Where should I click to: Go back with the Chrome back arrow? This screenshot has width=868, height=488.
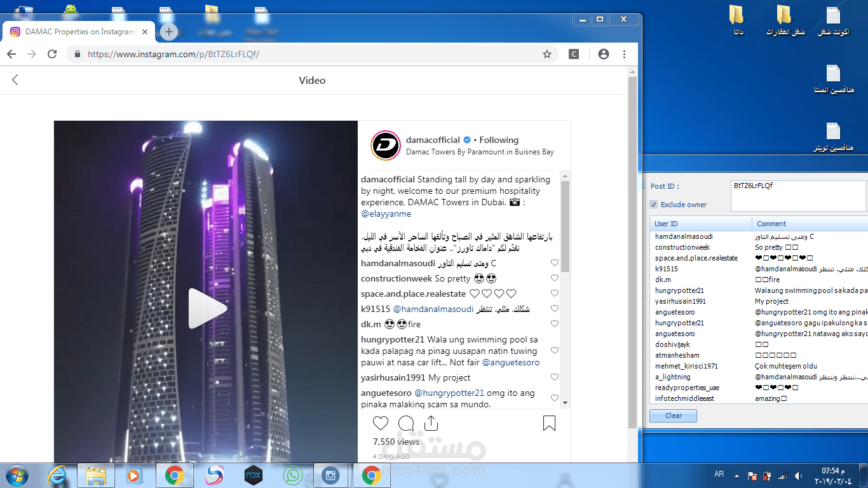tap(11, 54)
